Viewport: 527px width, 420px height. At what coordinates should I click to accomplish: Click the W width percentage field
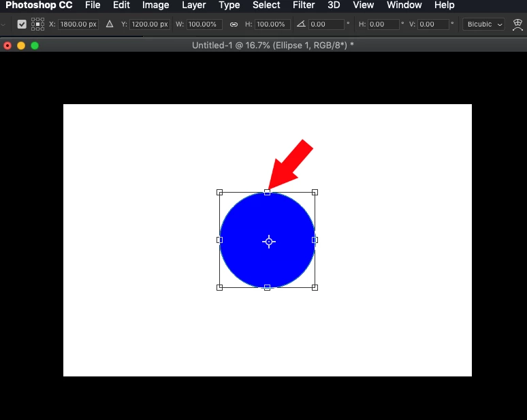click(204, 25)
